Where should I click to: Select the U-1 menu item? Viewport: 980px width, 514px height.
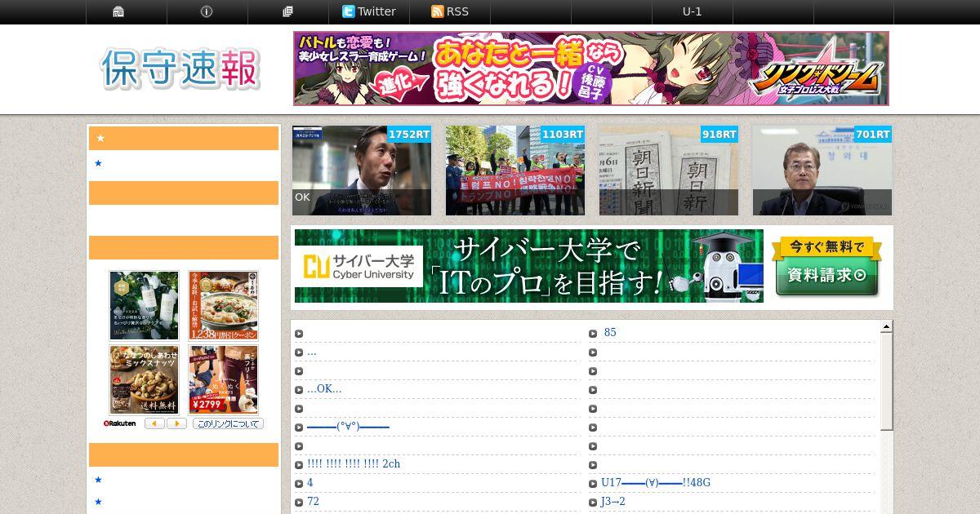point(692,11)
